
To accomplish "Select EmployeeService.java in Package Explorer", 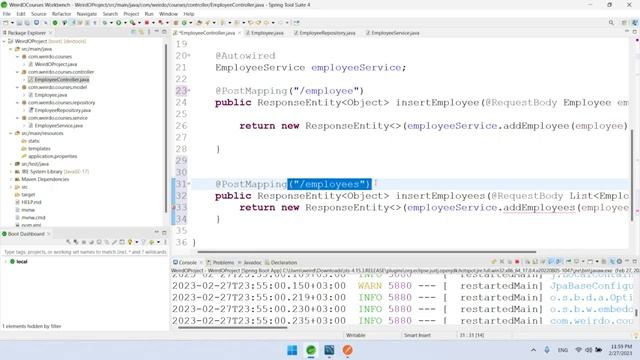I will coord(59,126).
